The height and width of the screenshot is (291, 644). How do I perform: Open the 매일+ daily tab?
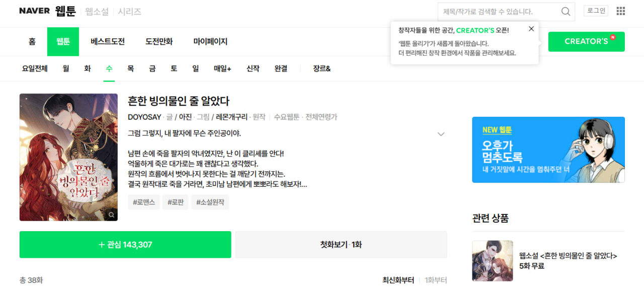(x=222, y=69)
